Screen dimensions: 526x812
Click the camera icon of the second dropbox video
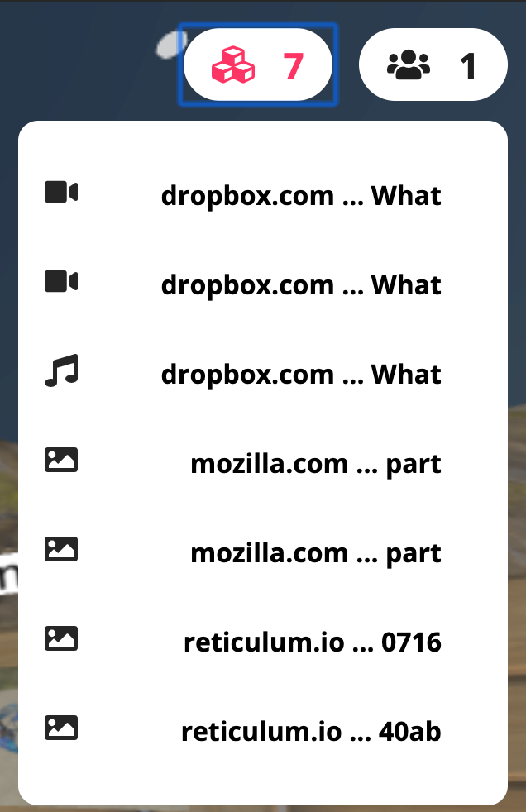tap(61, 282)
